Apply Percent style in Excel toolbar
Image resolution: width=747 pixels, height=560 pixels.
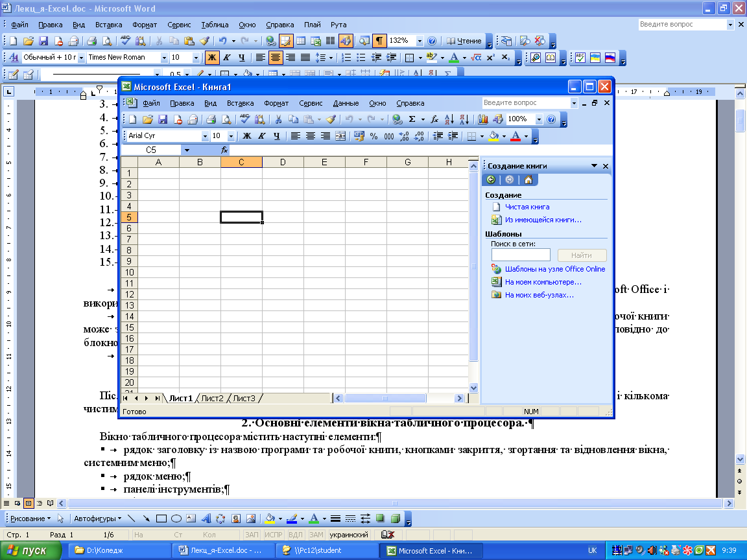click(x=374, y=136)
